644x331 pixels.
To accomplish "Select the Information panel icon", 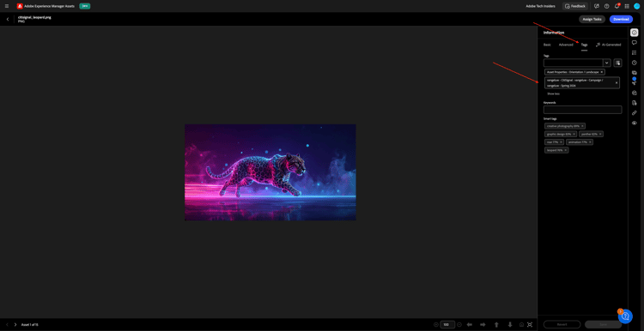I will [x=635, y=33].
